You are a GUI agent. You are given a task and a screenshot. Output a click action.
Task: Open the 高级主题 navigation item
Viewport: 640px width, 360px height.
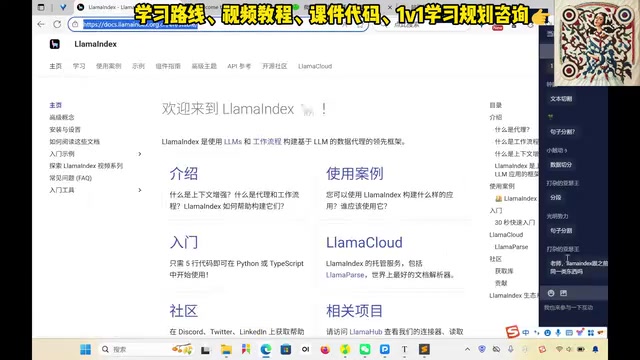[204, 66]
